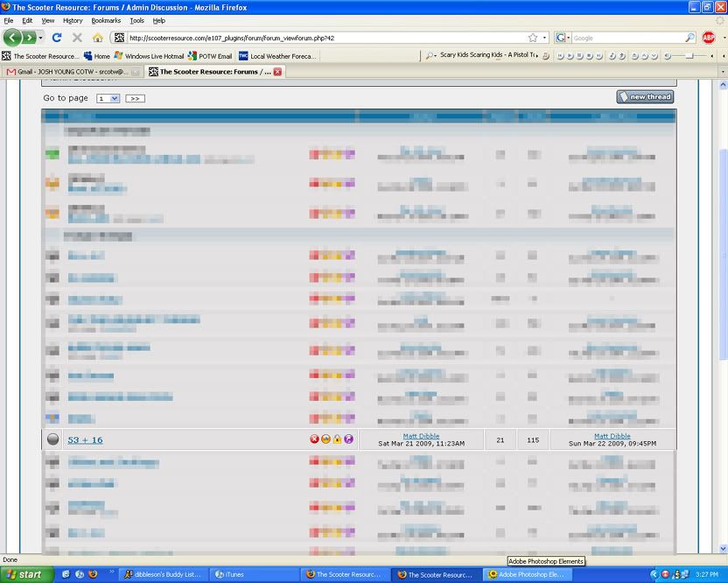Expand the forward history dropdown arrow

[40, 38]
